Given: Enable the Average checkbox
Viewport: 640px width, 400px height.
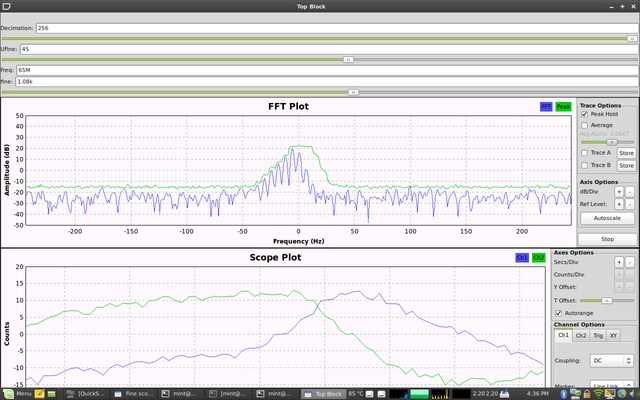Looking at the screenshot, I should (x=585, y=126).
